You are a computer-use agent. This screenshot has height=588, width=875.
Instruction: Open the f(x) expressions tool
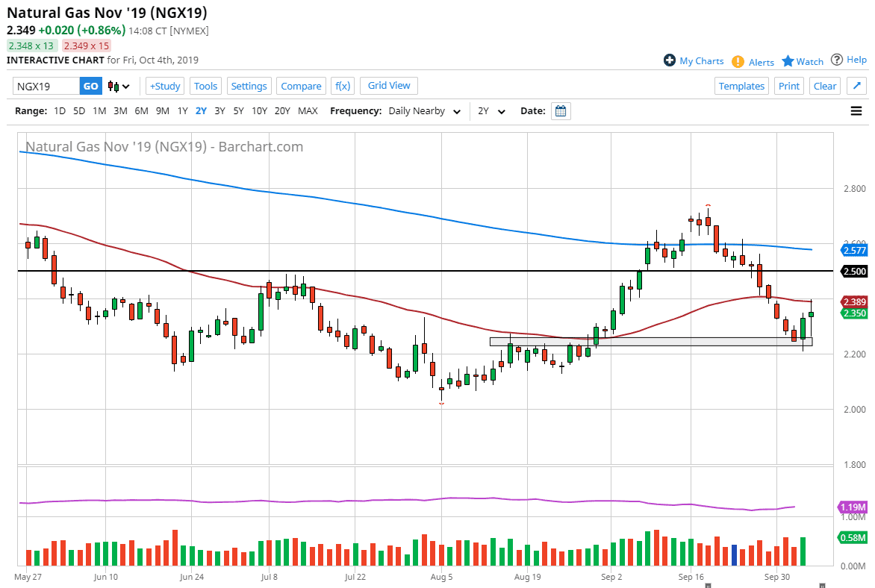343,86
